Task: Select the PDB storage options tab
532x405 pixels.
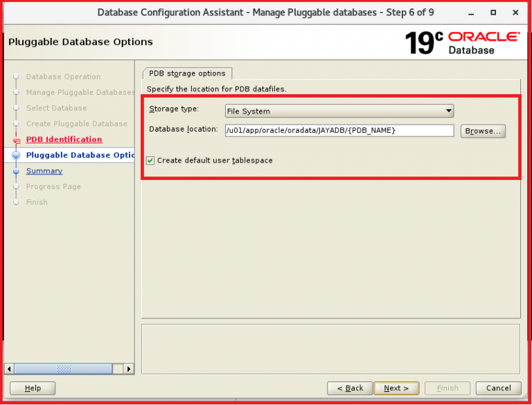Action: pos(187,73)
